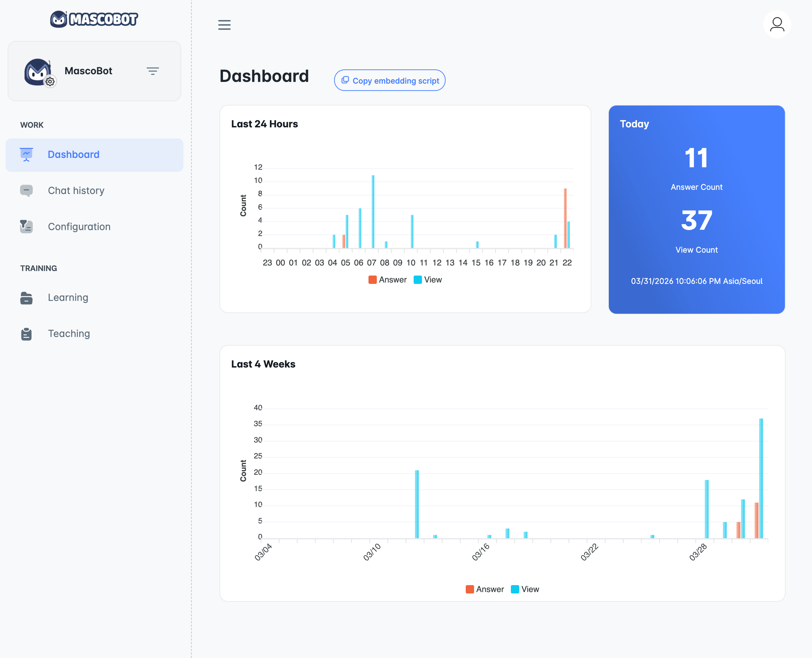
Task: Expand the bot selector filter icon
Action: tap(152, 71)
